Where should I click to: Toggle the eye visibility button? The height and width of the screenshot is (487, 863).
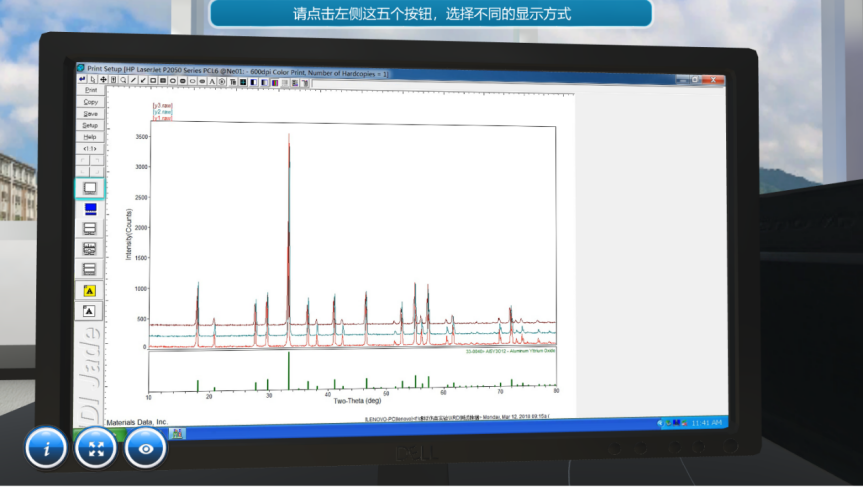[146, 448]
